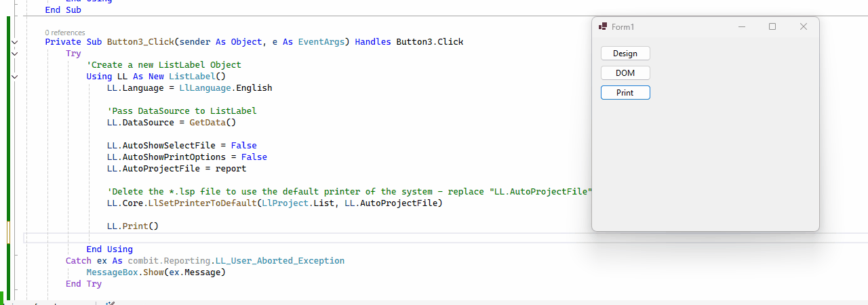Click the 'LL.AutoShowSelectFile = False' line

[182, 146]
